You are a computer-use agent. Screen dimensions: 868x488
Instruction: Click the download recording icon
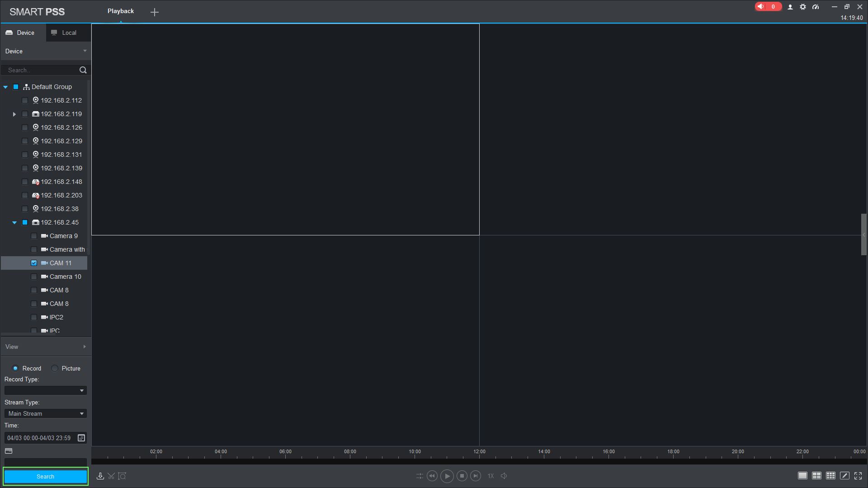pos(100,476)
